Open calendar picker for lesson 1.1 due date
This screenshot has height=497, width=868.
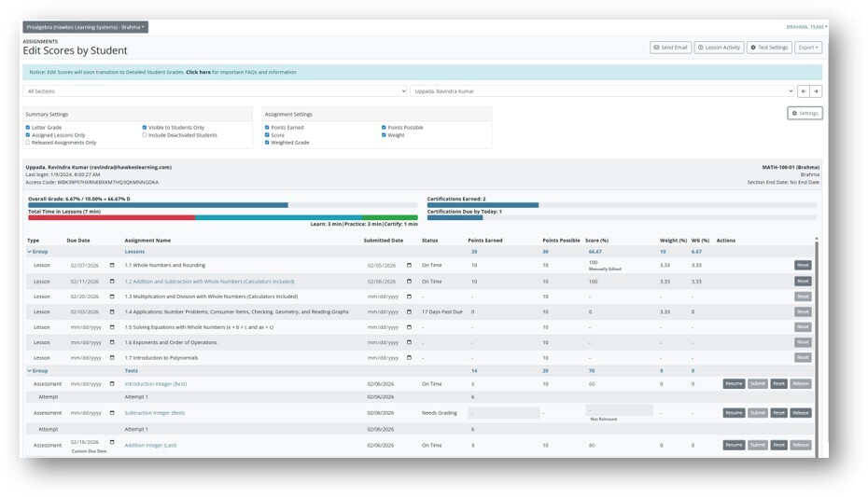click(113, 266)
